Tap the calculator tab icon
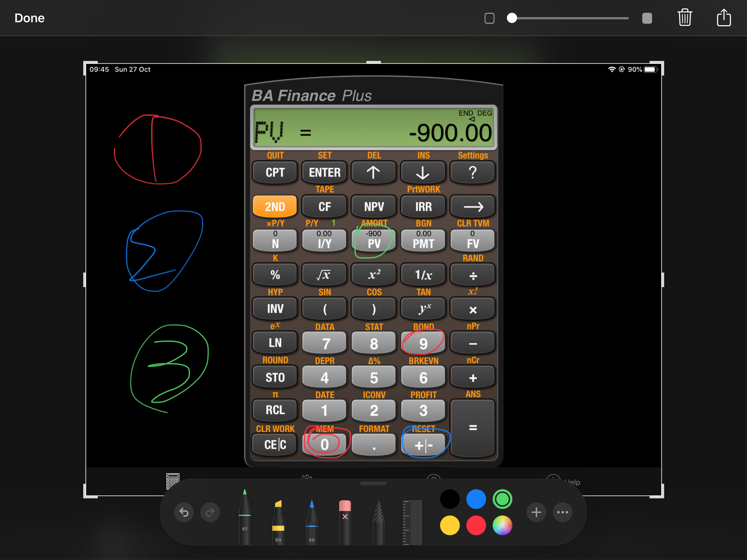747x560 pixels. click(173, 481)
